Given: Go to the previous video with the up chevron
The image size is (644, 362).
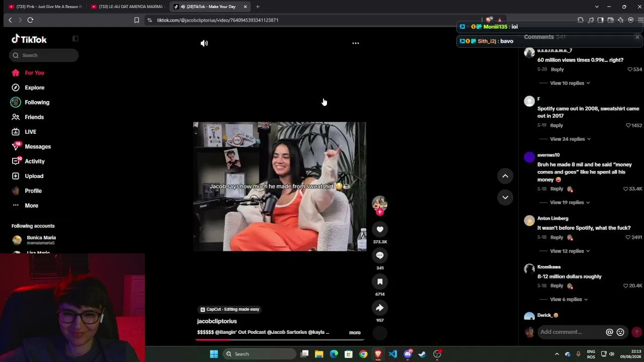Looking at the screenshot, I should coord(505,176).
